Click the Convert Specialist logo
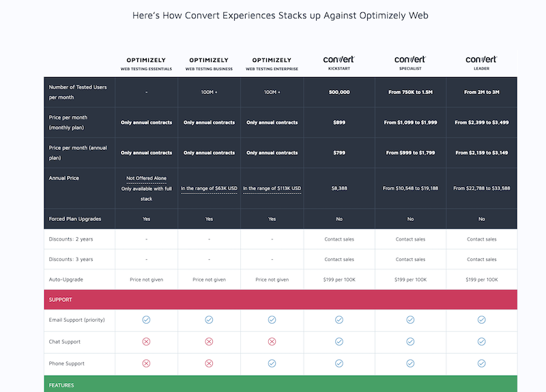The height and width of the screenshot is (392, 546). point(410,59)
